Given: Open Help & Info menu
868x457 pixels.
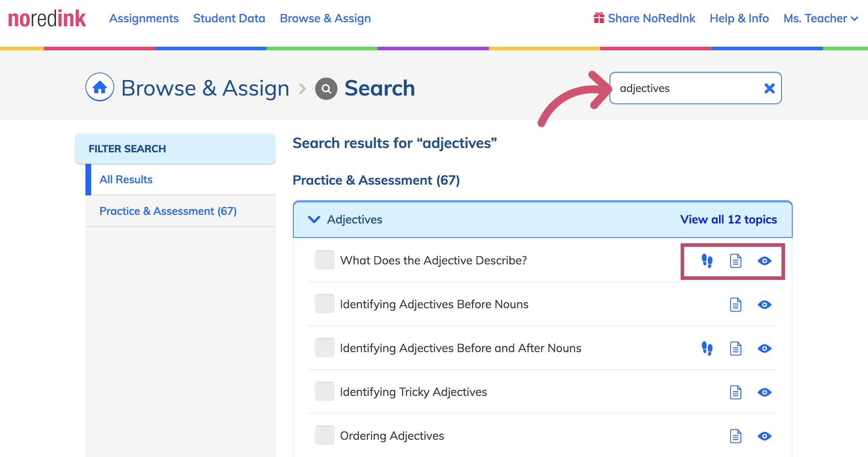Looking at the screenshot, I should (739, 18).
